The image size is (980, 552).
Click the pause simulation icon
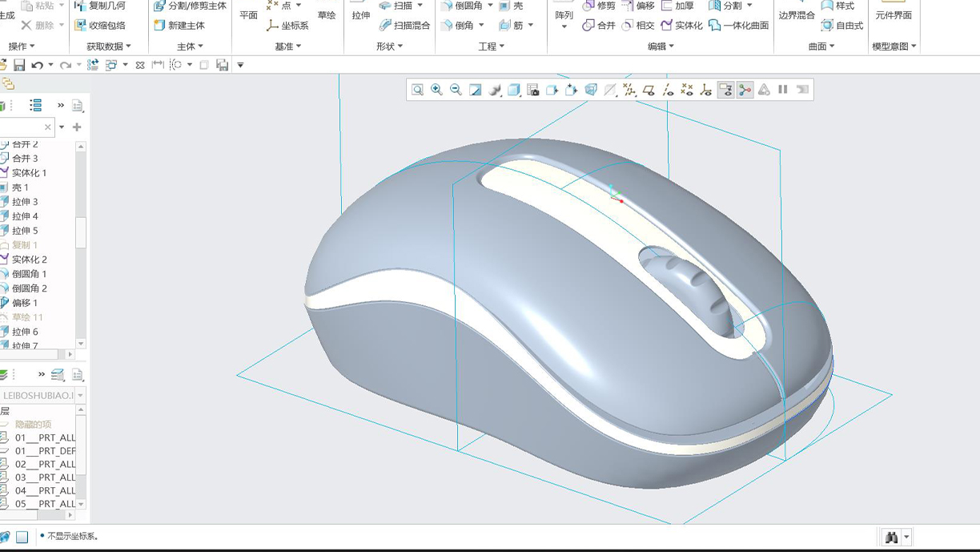[783, 90]
